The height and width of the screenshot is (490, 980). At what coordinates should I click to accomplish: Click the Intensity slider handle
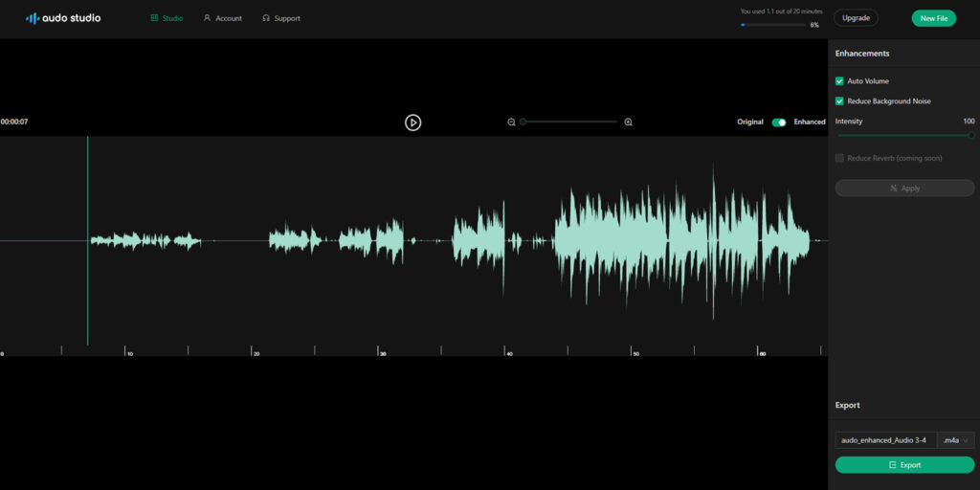tap(971, 135)
